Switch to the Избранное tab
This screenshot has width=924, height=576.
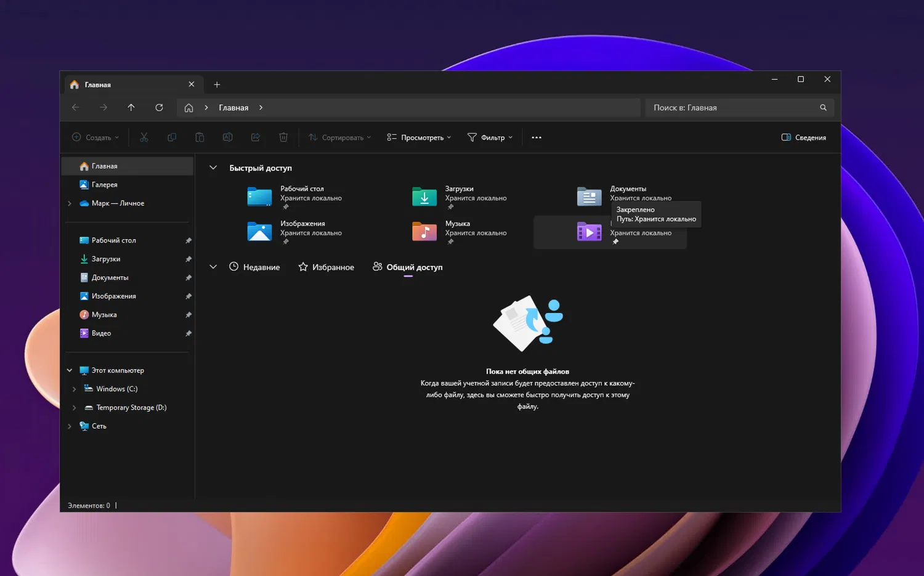click(326, 267)
